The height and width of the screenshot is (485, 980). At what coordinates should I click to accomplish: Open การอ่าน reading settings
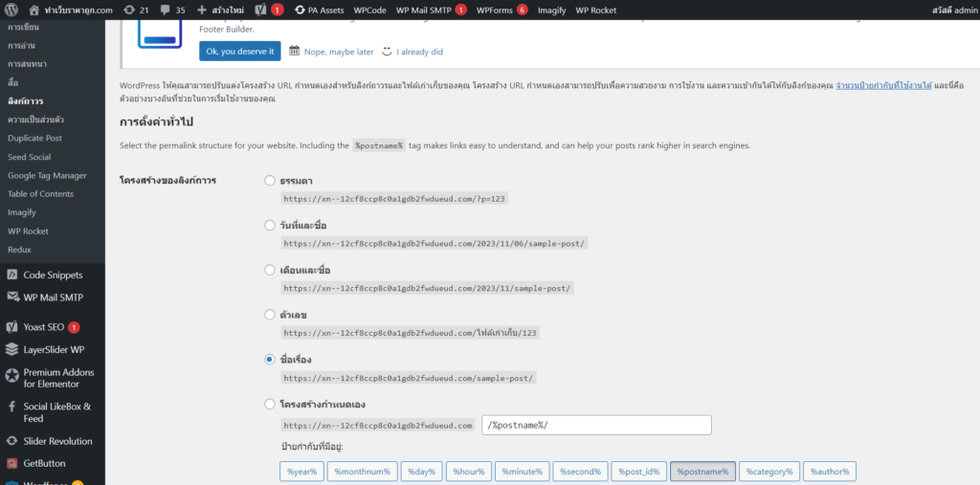click(x=21, y=46)
